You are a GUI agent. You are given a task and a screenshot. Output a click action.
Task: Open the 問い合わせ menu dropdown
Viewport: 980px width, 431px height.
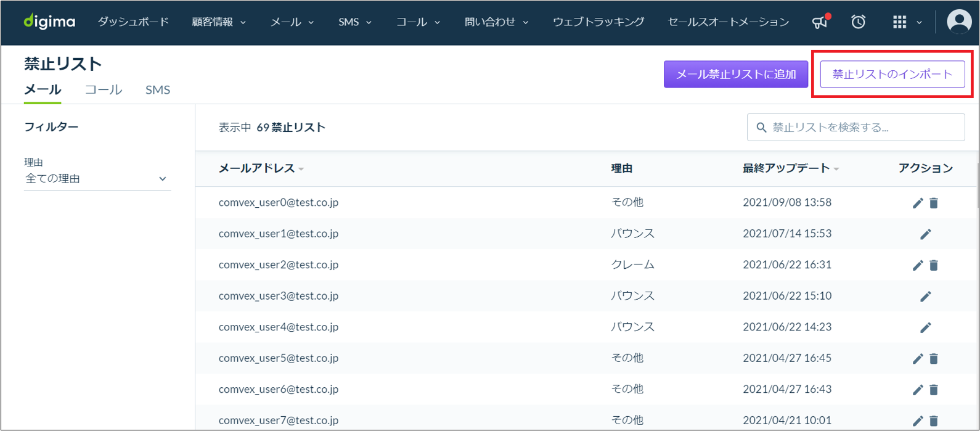click(x=496, y=22)
